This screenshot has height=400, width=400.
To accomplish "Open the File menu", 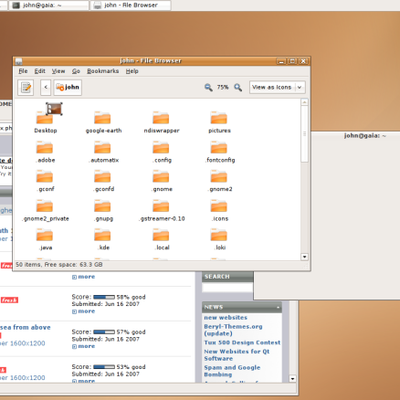I will pos(23,71).
